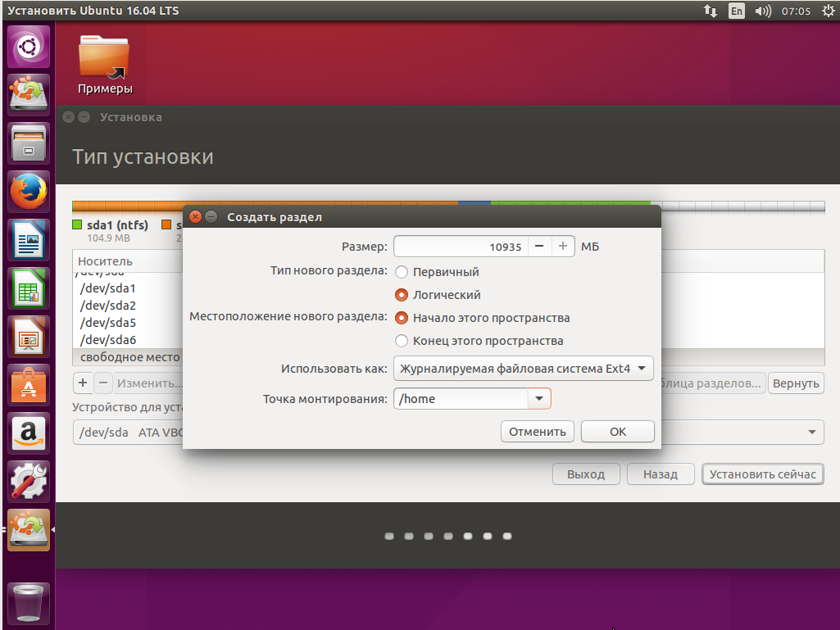Select Первичный partition type

click(x=437, y=272)
